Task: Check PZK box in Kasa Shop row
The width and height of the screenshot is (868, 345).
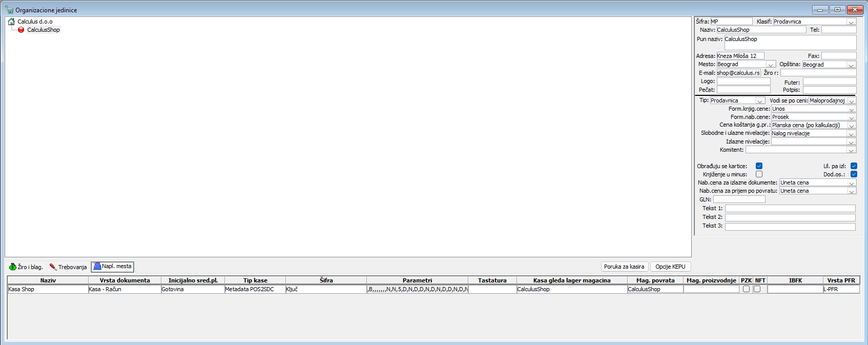Action: pos(746,289)
